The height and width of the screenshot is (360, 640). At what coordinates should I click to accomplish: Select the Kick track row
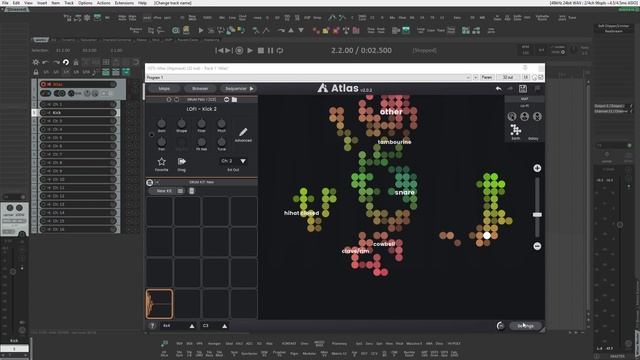pyautogui.click(x=78, y=113)
